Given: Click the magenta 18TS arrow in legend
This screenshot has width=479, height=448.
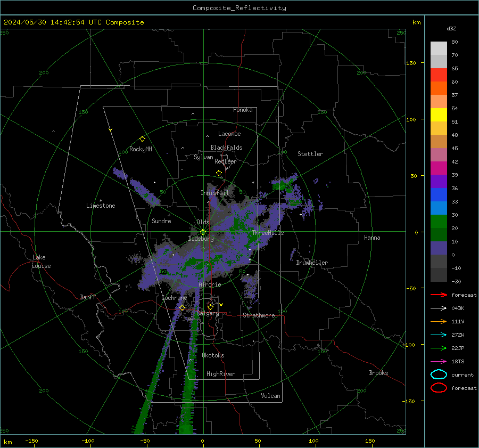Looking at the screenshot, I should [x=439, y=362].
